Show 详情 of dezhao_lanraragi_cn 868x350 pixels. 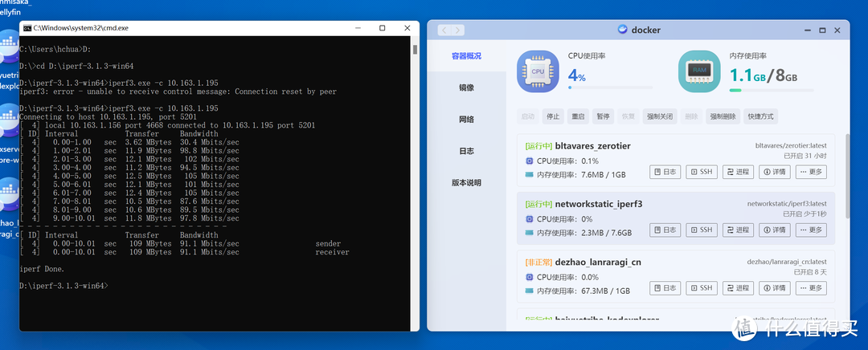[775, 288]
